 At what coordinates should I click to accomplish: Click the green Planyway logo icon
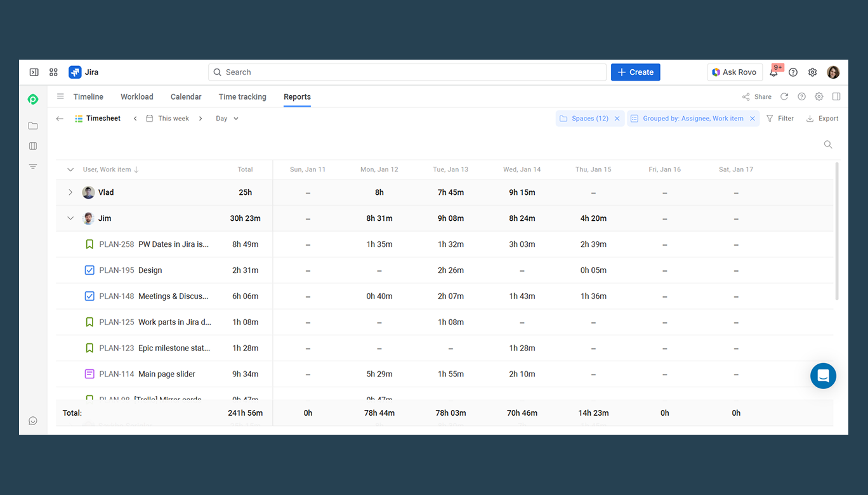pyautogui.click(x=33, y=99)
